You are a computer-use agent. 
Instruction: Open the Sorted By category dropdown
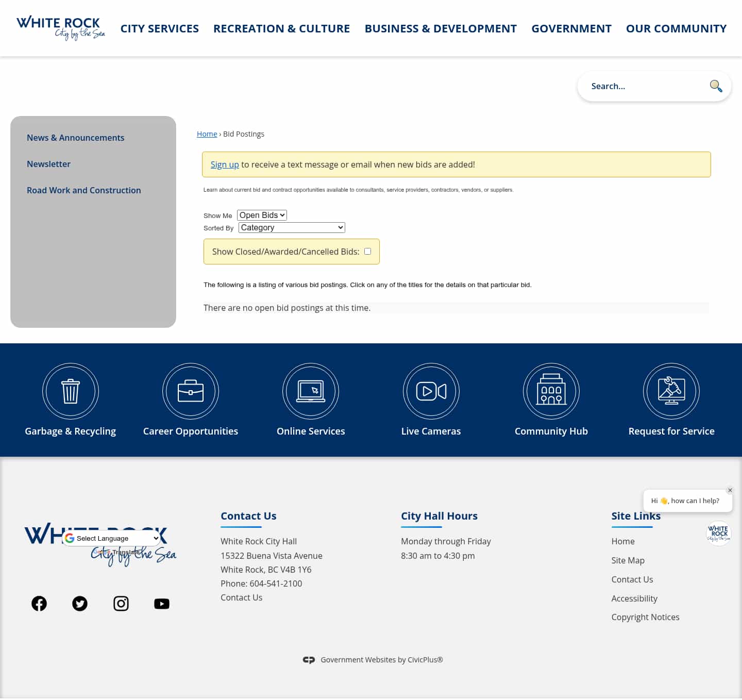(x=291, y=227)
